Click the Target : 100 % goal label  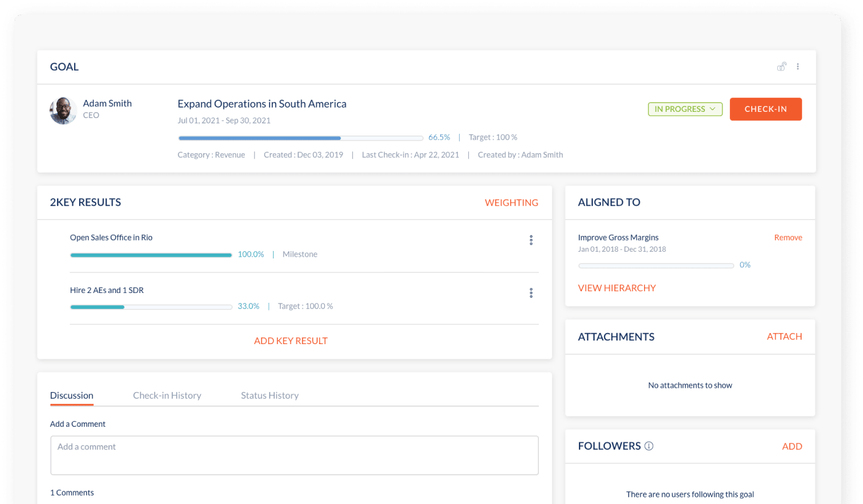click(493, 137)
